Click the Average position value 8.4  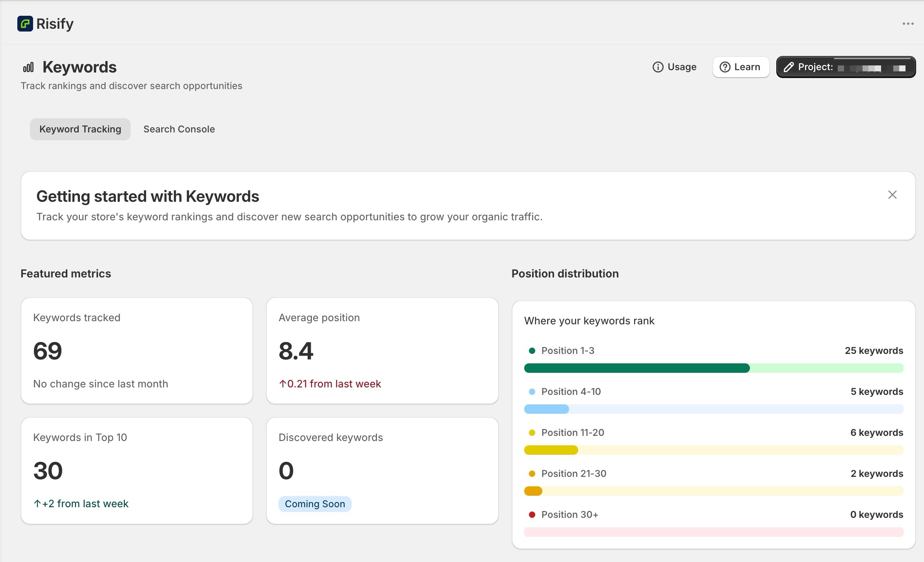296,351
